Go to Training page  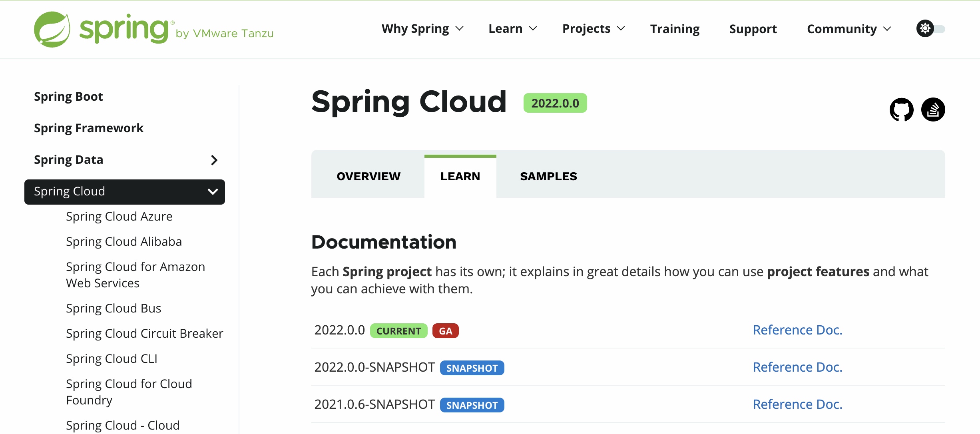(675, 29)
